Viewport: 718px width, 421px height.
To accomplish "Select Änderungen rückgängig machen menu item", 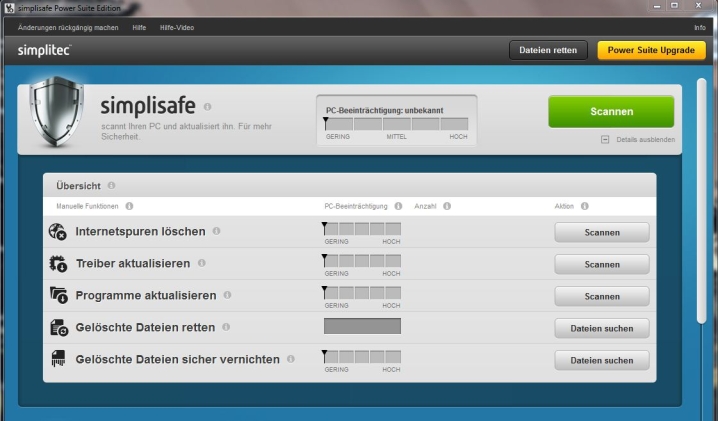I will point(68,27).
